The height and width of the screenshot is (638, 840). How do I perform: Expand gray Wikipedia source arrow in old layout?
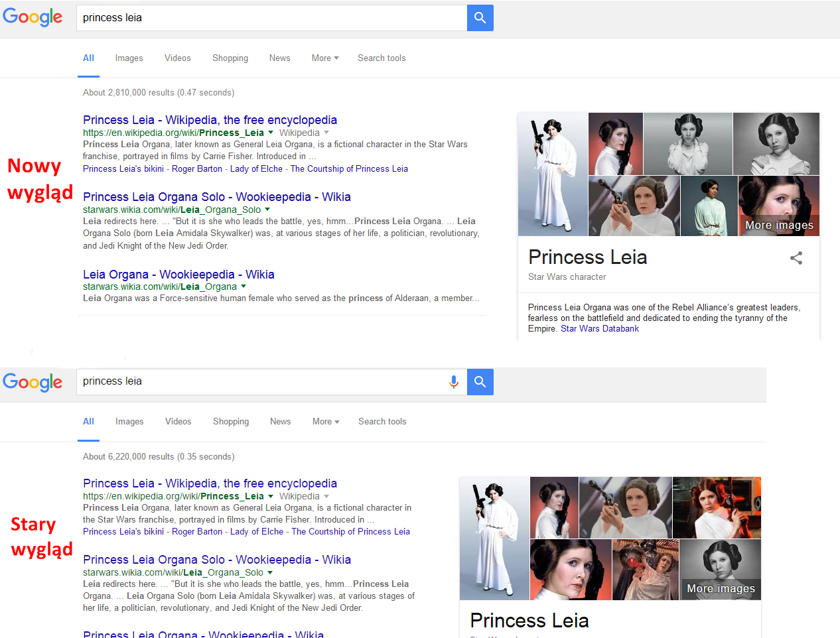point(326,496)
